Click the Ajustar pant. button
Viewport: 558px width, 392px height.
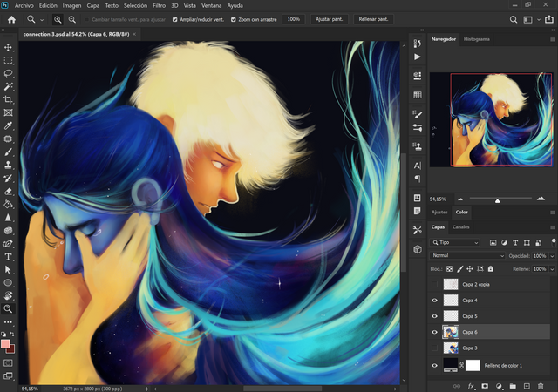[329, 19]
